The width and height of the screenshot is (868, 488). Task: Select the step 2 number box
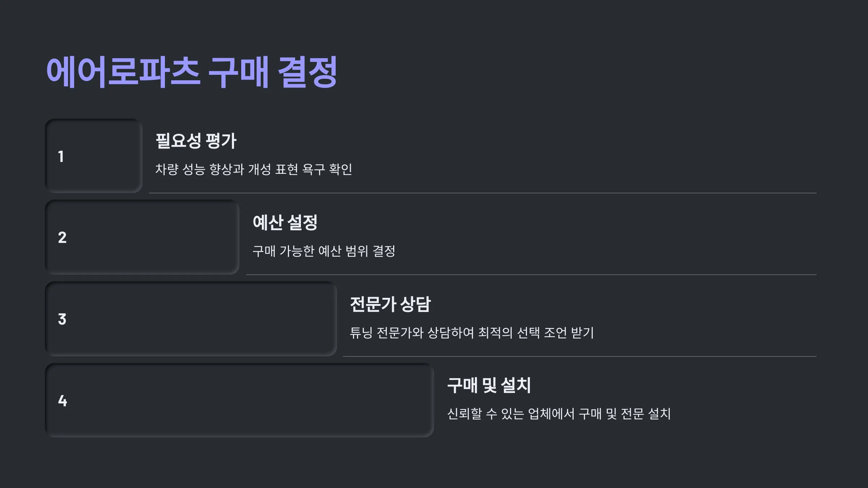point(142,237)
